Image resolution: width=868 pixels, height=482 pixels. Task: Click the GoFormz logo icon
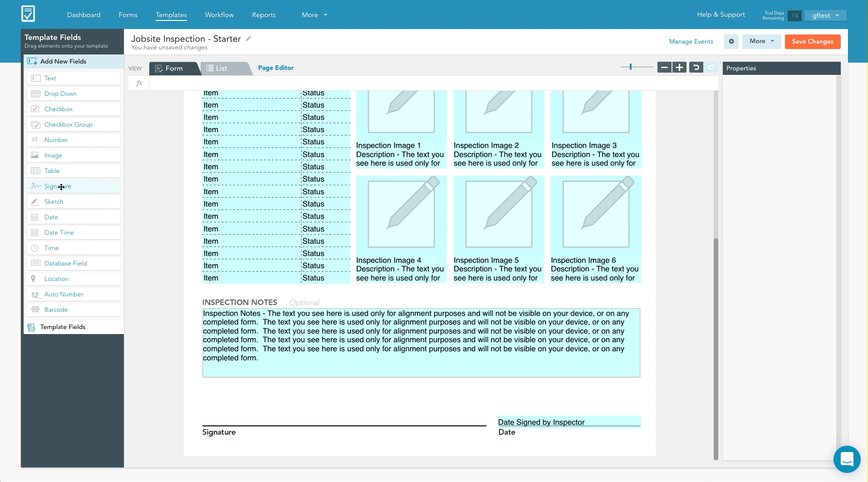point(28,14)
